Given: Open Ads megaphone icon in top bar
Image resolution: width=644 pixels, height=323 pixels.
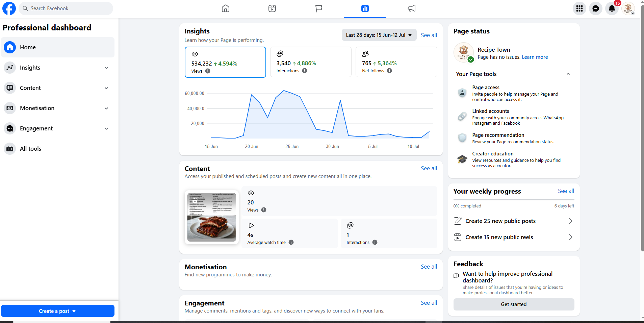Looking at the screenshot, I should click(412, 8).
